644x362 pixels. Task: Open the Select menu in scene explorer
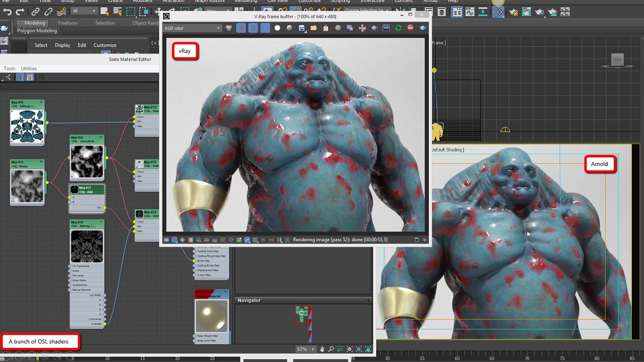pyautogui.click(x=41, y=45)
